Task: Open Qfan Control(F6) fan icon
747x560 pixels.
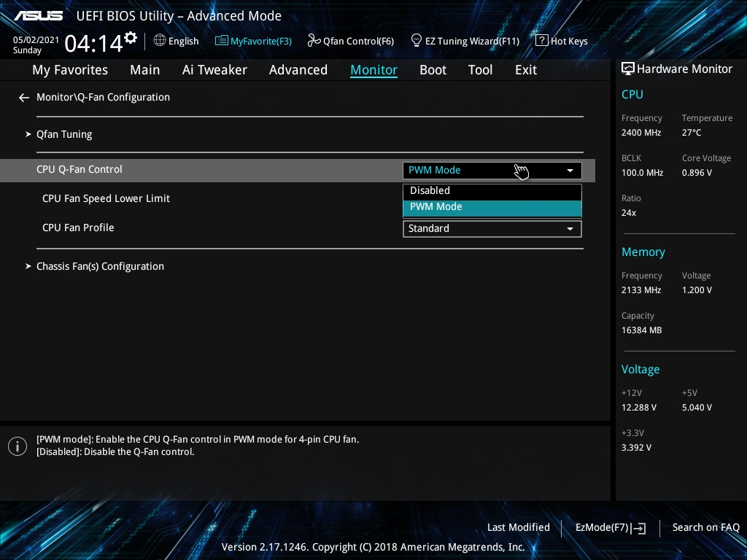Action: click(314, 41)
